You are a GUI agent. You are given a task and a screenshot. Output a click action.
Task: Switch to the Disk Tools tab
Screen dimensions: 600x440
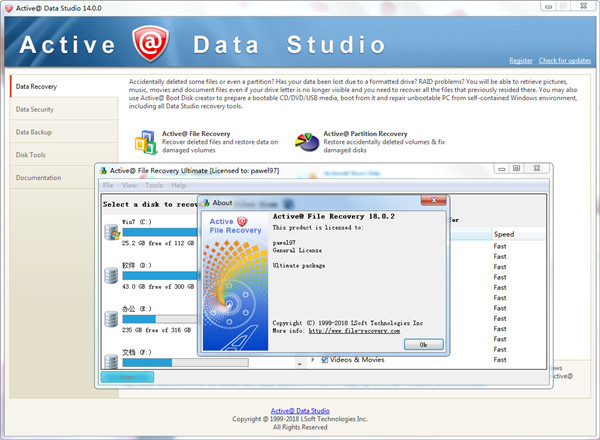(64, 155)
